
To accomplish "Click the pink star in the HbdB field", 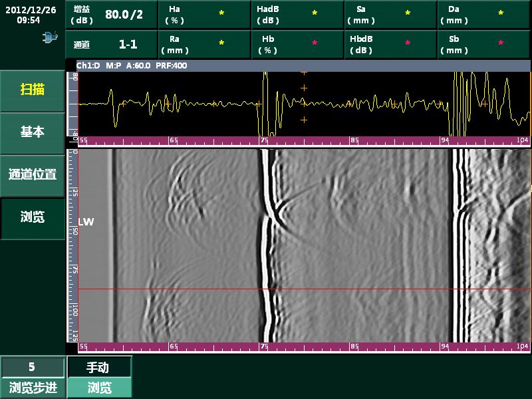I will click(408, 43).
